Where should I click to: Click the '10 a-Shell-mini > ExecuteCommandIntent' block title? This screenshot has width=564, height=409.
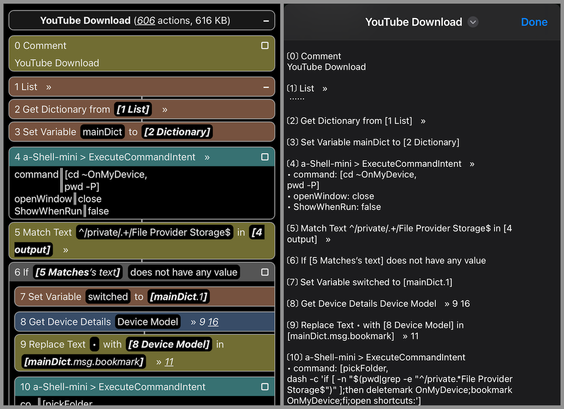(113, 387)
